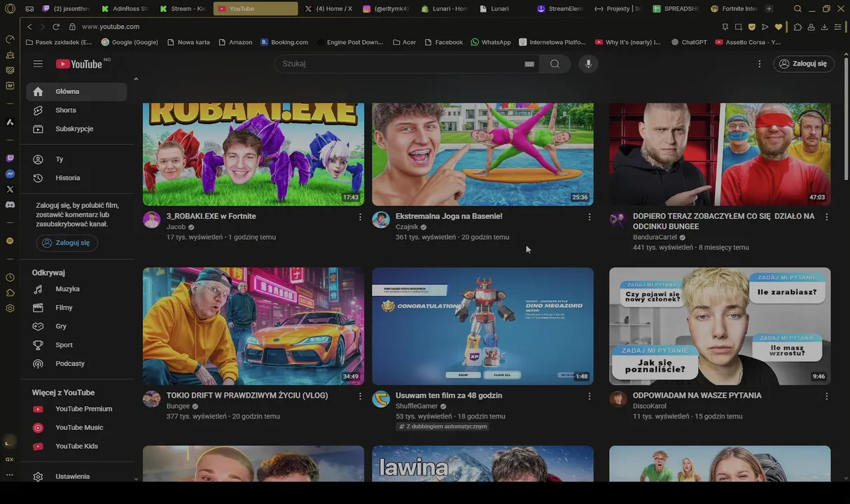Screen dimensions: 850x504
Task: Start voice search with the microphone
Action: (x=588, y=64)
